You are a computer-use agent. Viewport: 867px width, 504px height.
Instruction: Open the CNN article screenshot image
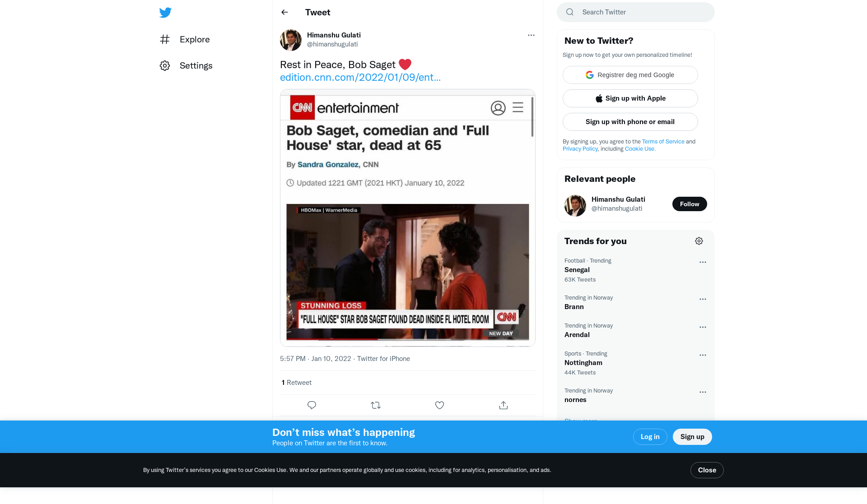[407, 217]
